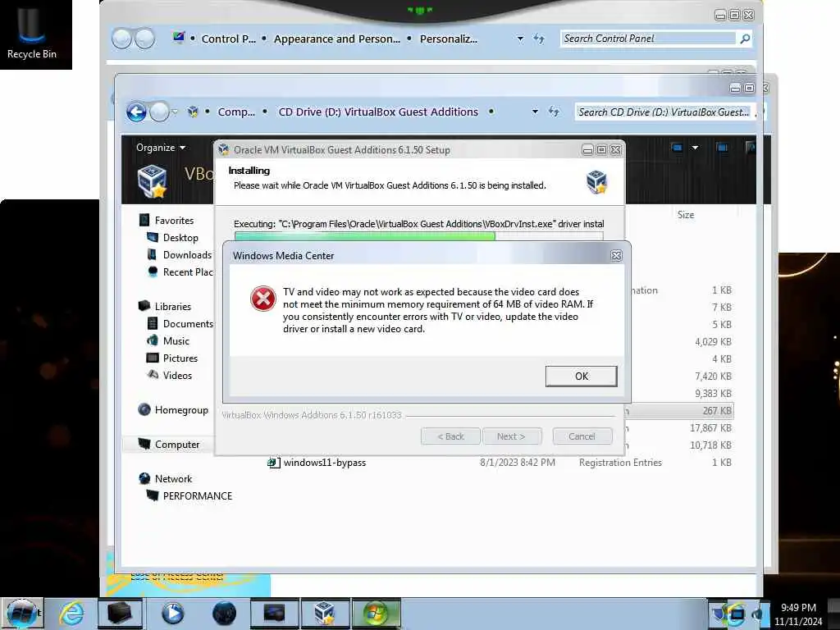Click the 4,029 KB file size entry
The image size is (840, 630).
point(713,342)
